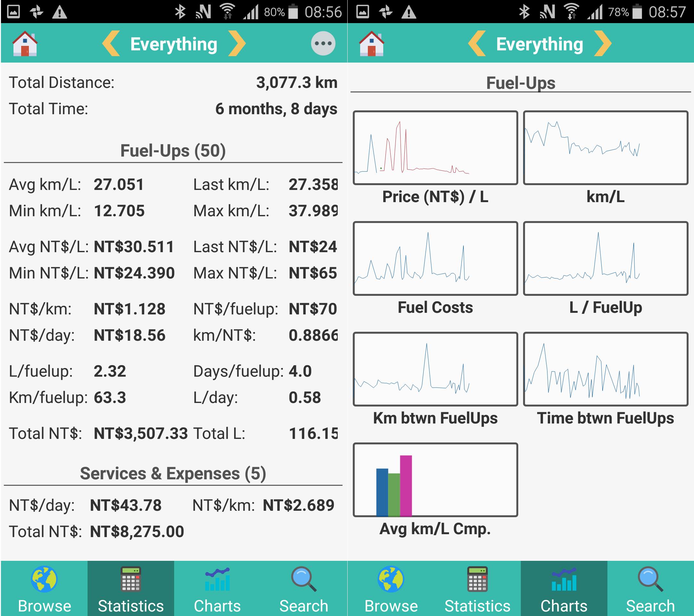
Task: Tap the home icon on left screen
Action: coord(25,43)
